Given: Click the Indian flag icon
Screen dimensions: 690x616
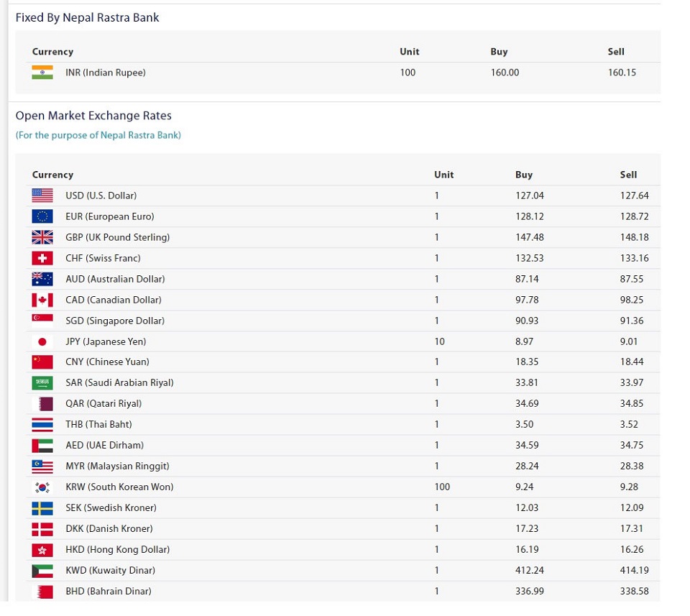Looking at the screenshot, I should pos(42,72).
